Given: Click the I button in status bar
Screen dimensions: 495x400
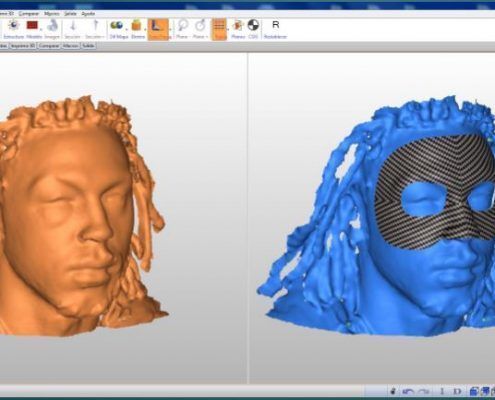Looking at the screenshot, I should click(x=442, y=391).
